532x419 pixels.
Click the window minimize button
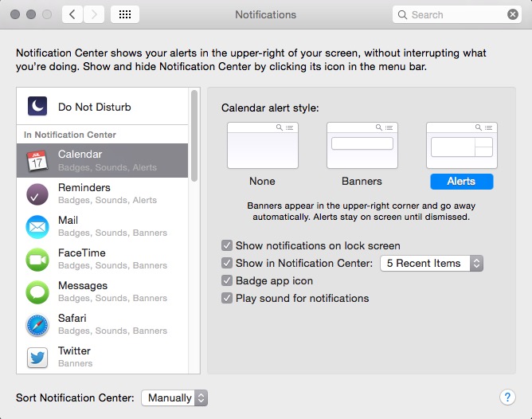click(31, 14)
